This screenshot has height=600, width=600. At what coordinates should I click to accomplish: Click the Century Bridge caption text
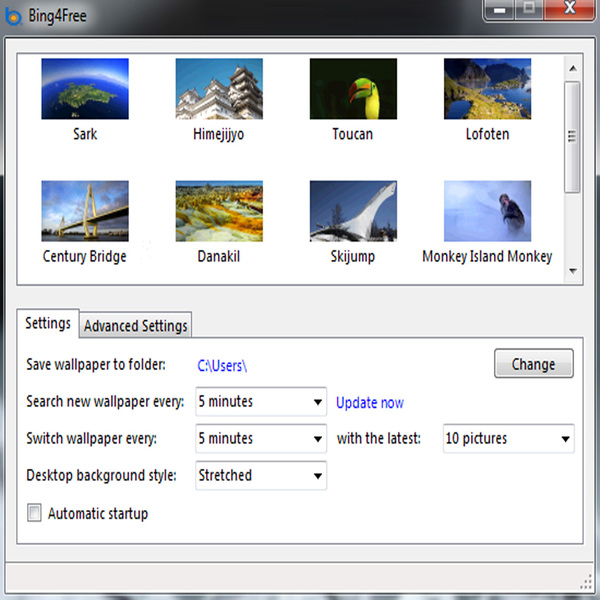coord(85,257)
